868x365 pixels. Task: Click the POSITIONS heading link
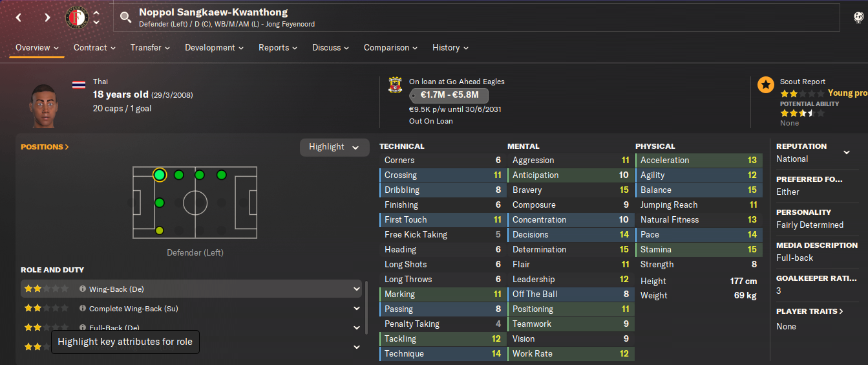pyautogui.click(x=45, y=147)
